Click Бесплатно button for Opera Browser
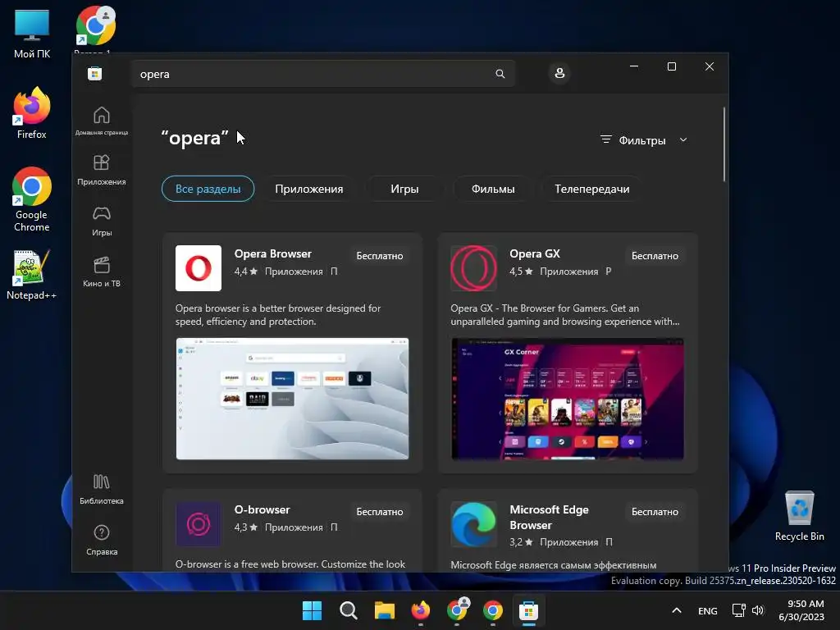Viewport: 840px width, 630px height. point(380,256)
